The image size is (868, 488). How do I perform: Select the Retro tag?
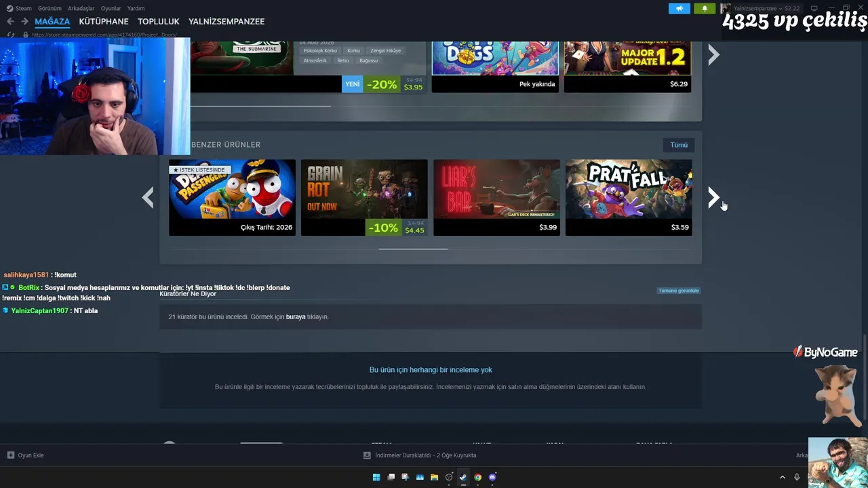point(343,61)
